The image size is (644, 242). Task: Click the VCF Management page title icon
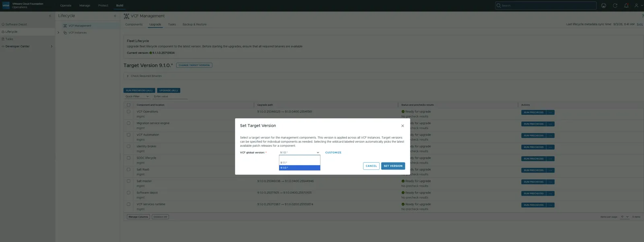[x=126, y=16]
